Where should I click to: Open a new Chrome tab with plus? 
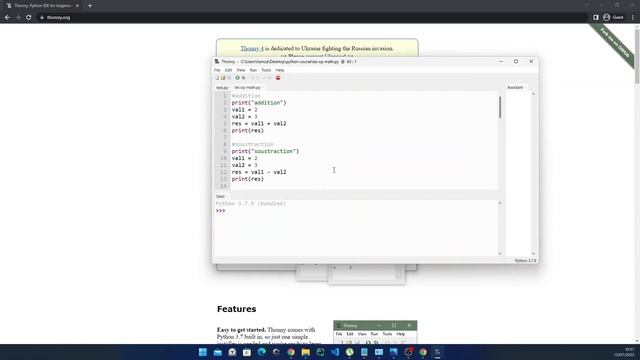90,6
